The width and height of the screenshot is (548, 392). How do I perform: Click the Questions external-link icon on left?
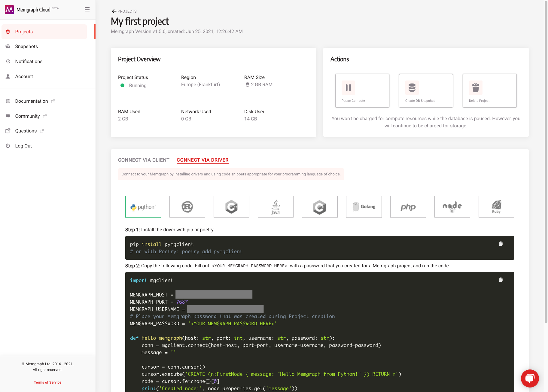(x=8, y=131)
